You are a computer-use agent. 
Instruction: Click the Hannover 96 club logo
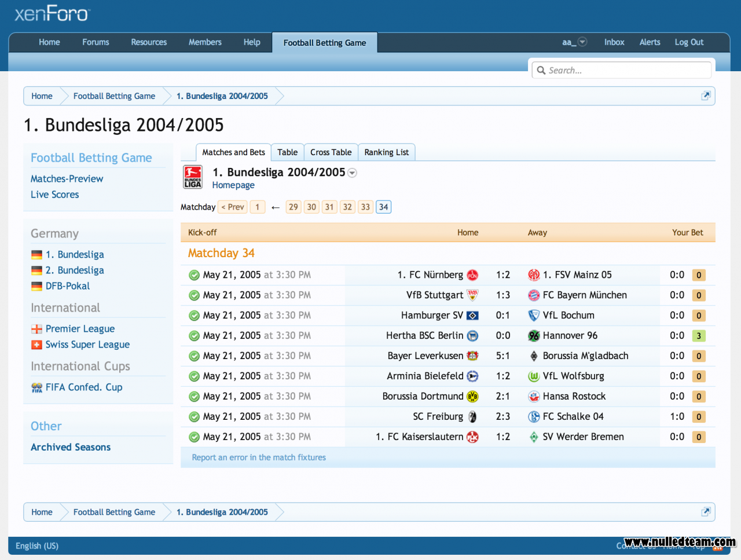pyautogui.click(x=534, y=336)
